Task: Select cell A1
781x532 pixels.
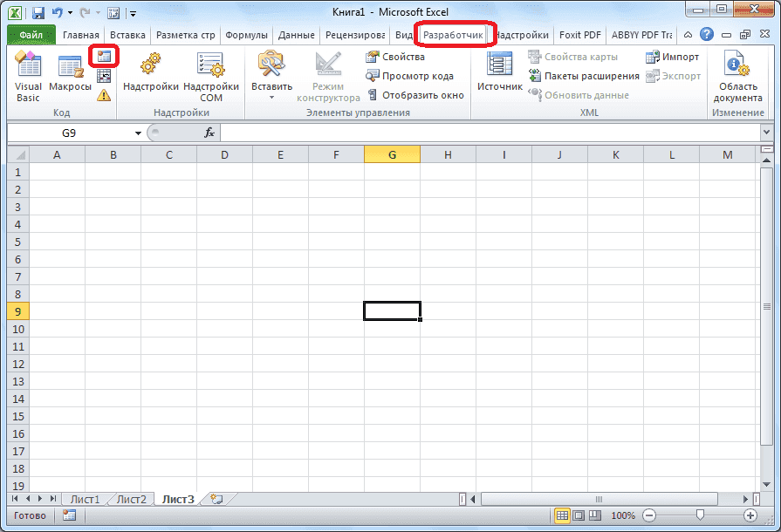Action: [x=57, y=172]
